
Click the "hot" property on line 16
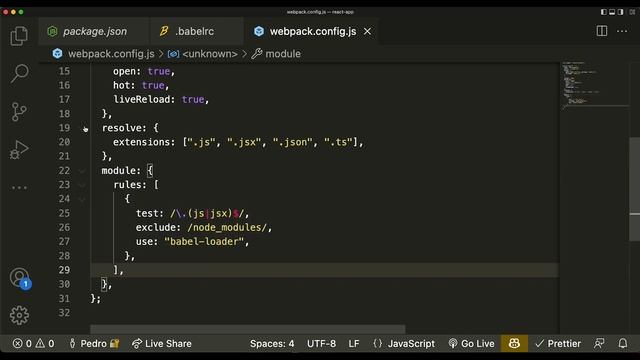pyautogui.click(x=121, y=85)
